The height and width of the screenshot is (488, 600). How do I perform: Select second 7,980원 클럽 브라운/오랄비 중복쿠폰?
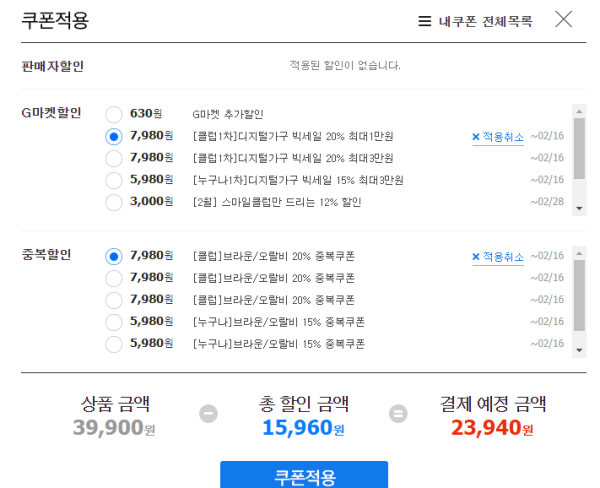click(114, 278)
